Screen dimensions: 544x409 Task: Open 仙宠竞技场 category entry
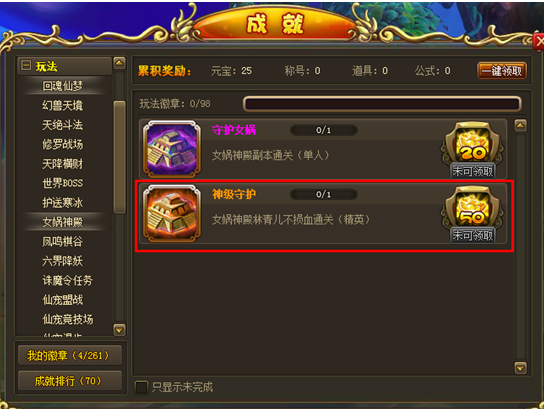(x=68, y=319)
